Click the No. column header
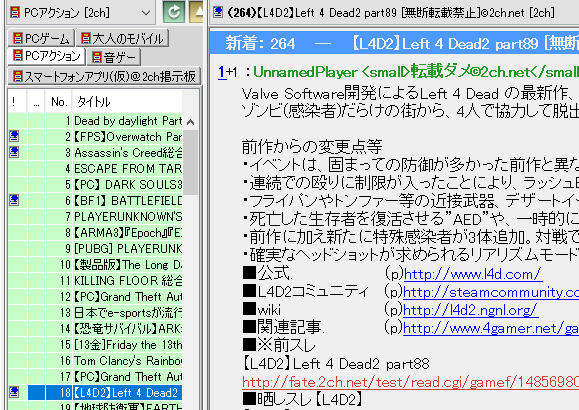 click(59, 102)
